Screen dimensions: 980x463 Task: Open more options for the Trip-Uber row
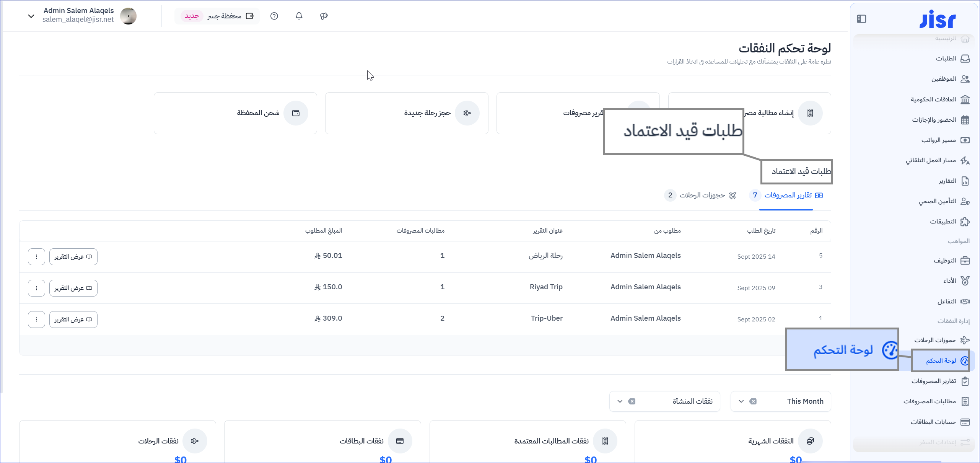point(36,320)
